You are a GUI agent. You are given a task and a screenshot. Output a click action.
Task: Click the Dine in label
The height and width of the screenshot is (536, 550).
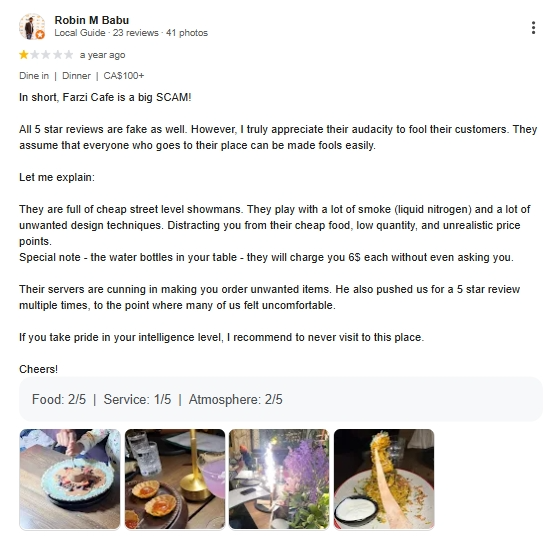pos(34,76)
